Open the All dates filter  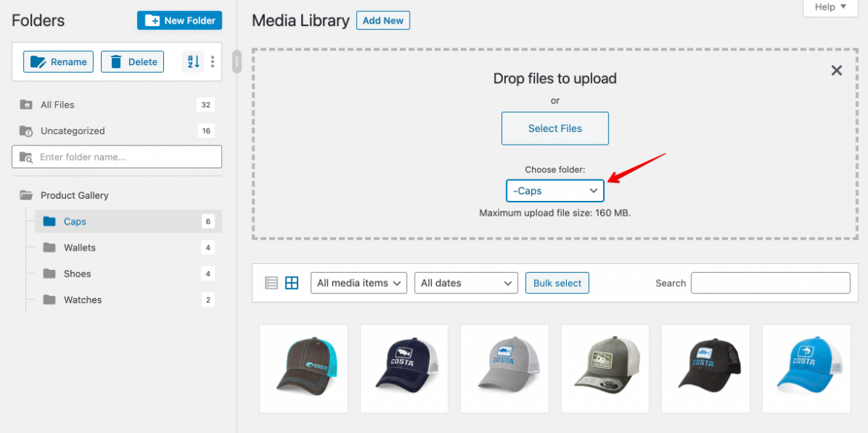(466, 282)
